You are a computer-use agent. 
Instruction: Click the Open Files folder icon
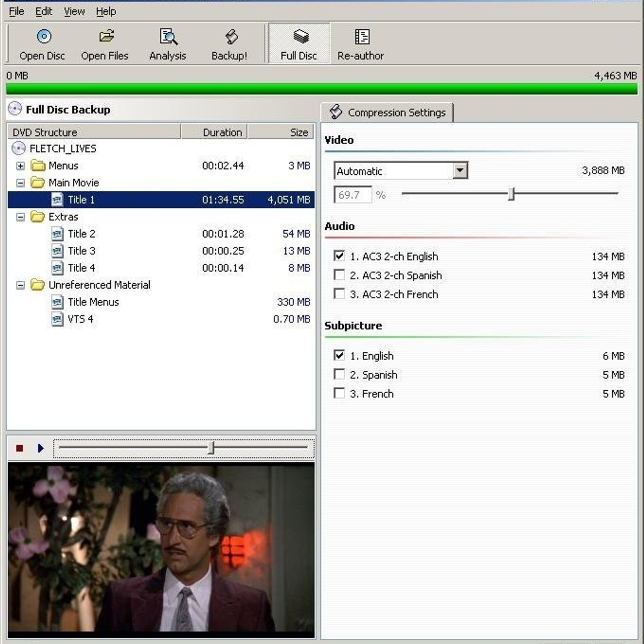[107, 37]
